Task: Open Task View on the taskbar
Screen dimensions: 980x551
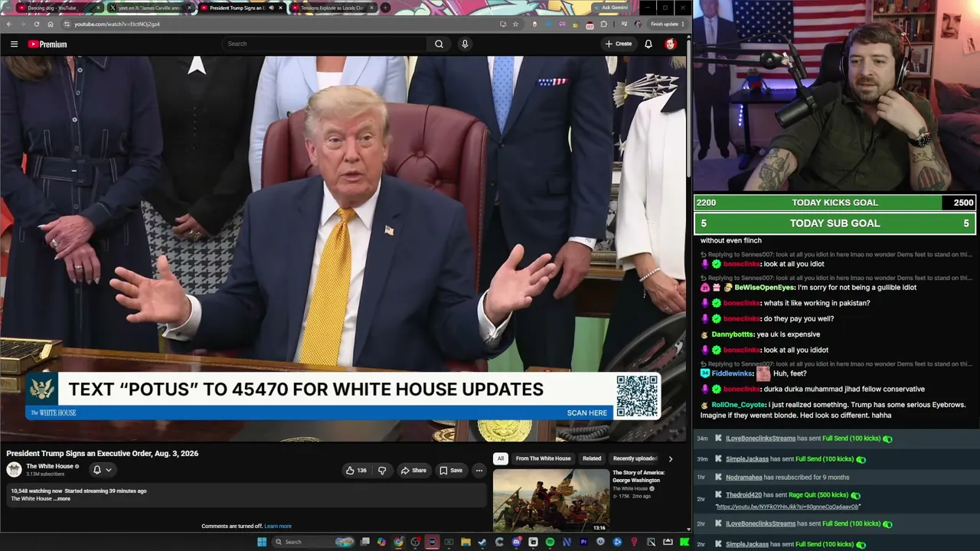Action: (x=365, y=542)
